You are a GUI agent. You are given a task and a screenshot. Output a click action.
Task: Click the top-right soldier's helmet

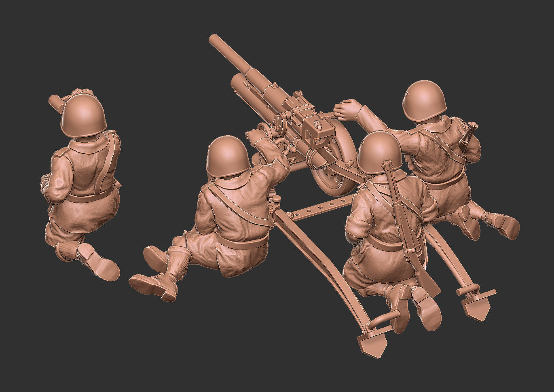click(424, 100)
